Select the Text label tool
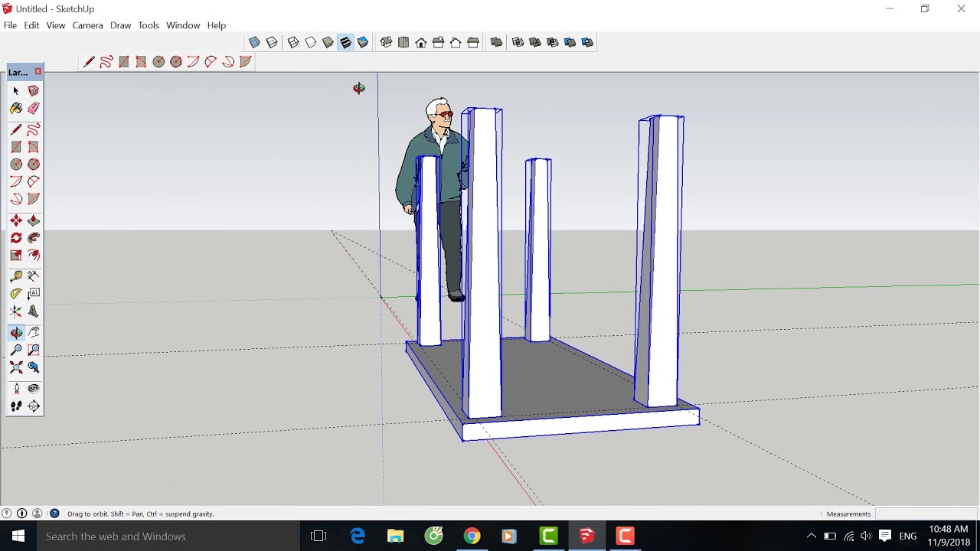980x551 pixels. (34, 295)
